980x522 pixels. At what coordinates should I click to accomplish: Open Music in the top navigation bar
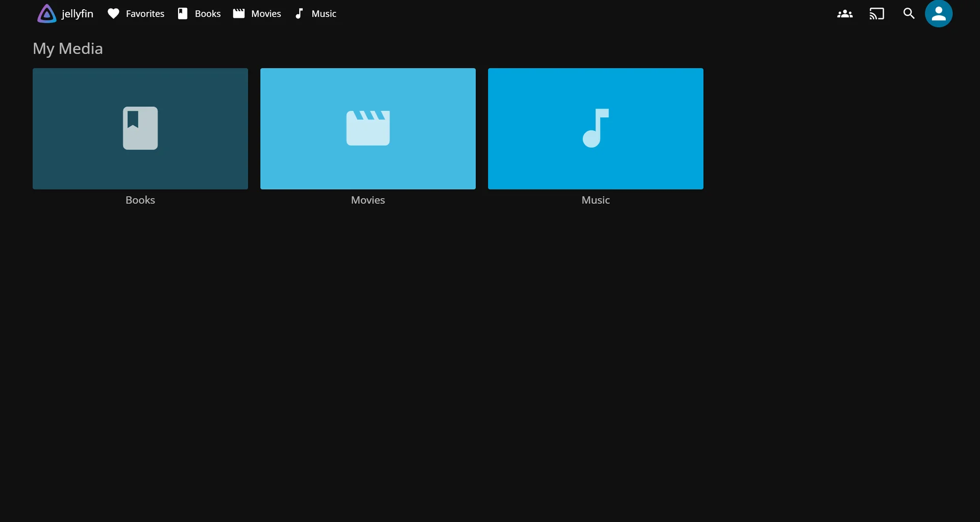pos(316,14)
